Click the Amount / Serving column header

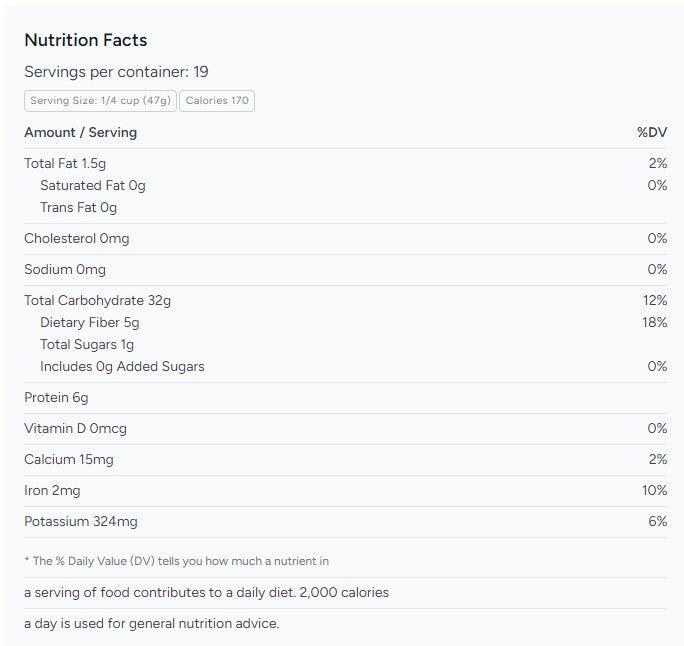[x=80, y=132]
